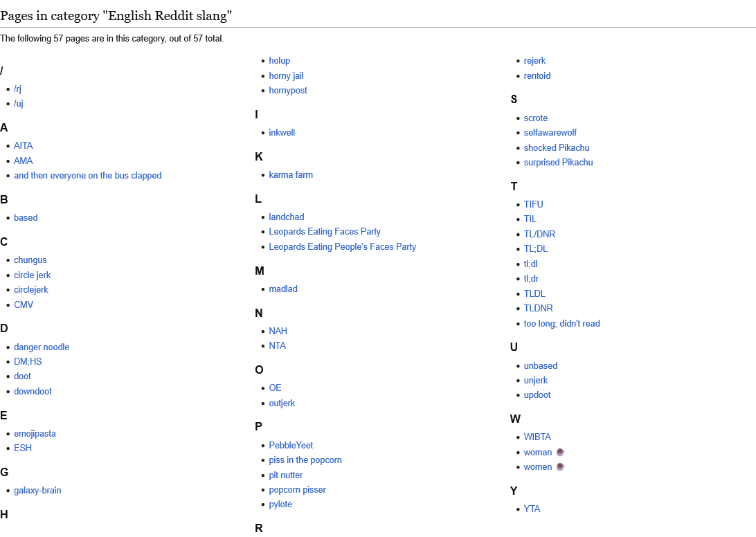Open Leopards Eating People's Faces Party link
Viewport: 756px width, 537px height.
[x=342, y=247]
